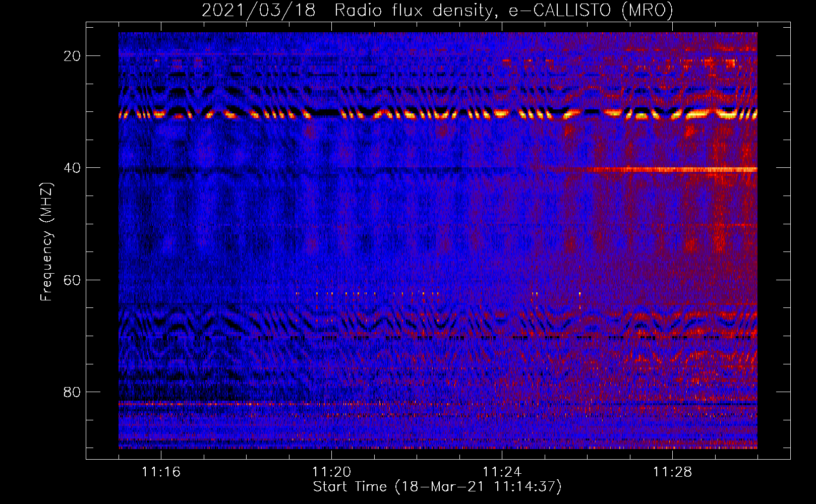Image resolution: width=816 pixels, height=504 pixels.
Task: Select the 'Frequency (MHZ)' y-axis label
Action: pos(46,242)
